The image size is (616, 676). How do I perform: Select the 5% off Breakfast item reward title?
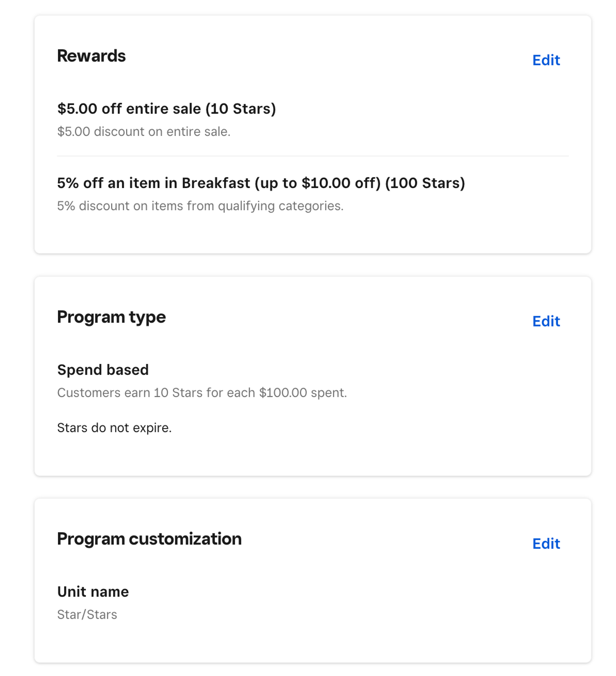pyautogui.click(x=261, y=183)
